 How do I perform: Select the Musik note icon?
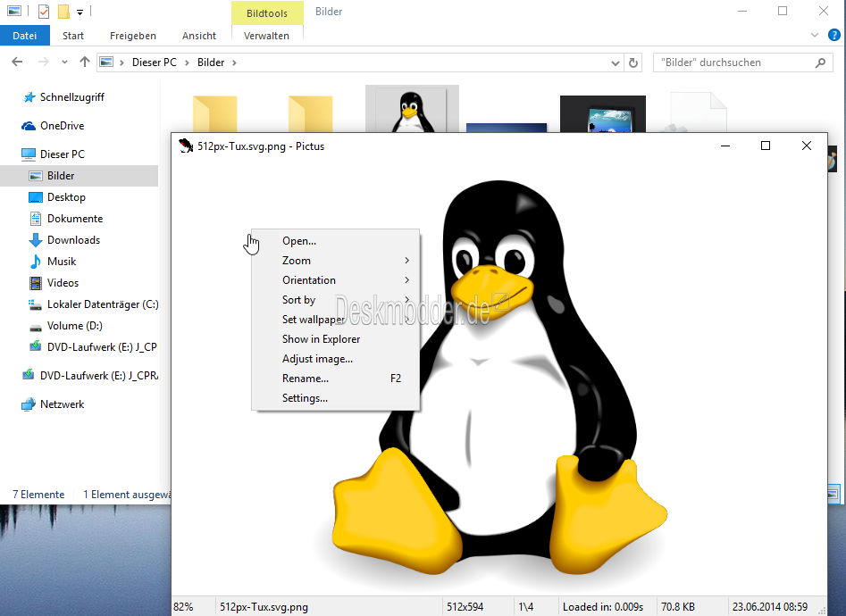[x=36, y=262]
